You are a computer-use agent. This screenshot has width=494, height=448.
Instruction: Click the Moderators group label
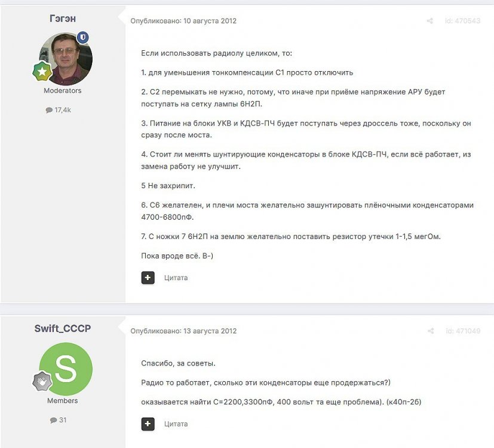[62, 91]
